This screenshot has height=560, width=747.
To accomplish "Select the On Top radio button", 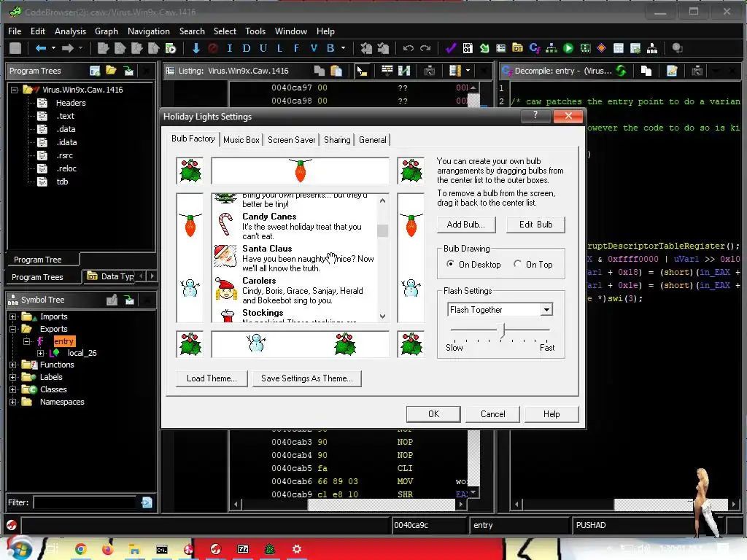I will click(x=517, y=264).
